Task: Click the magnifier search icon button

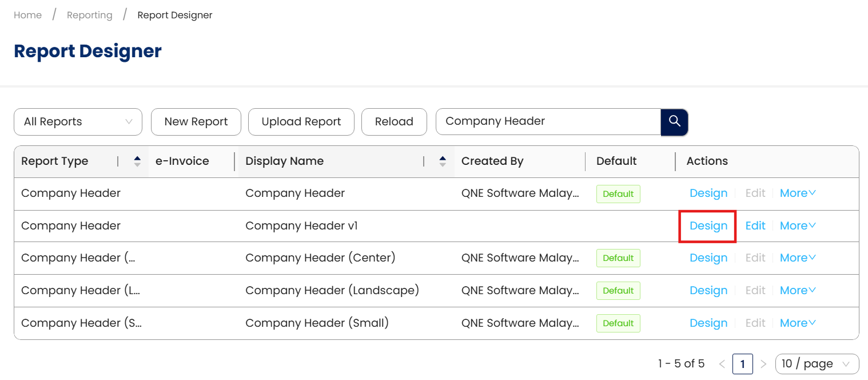Action: click(x=674, y=122)
